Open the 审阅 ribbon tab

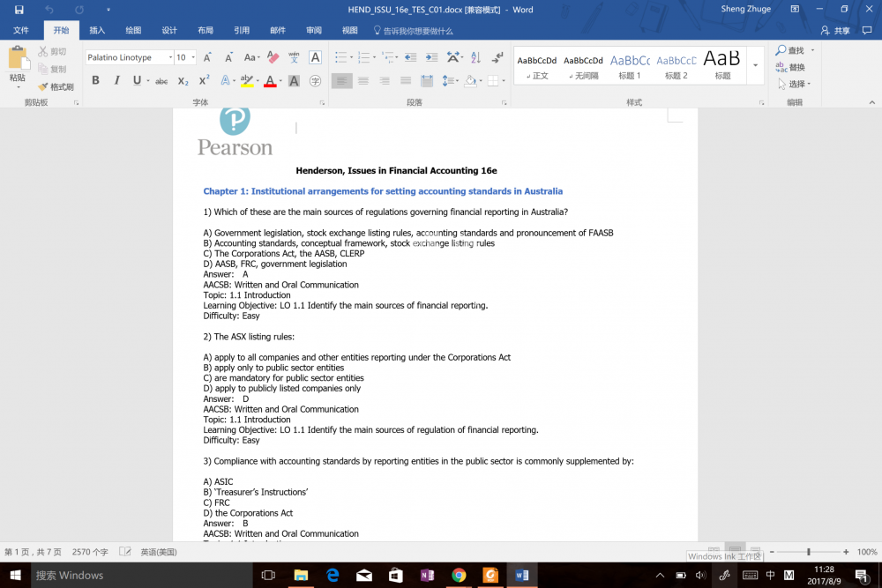click(314, 31)
